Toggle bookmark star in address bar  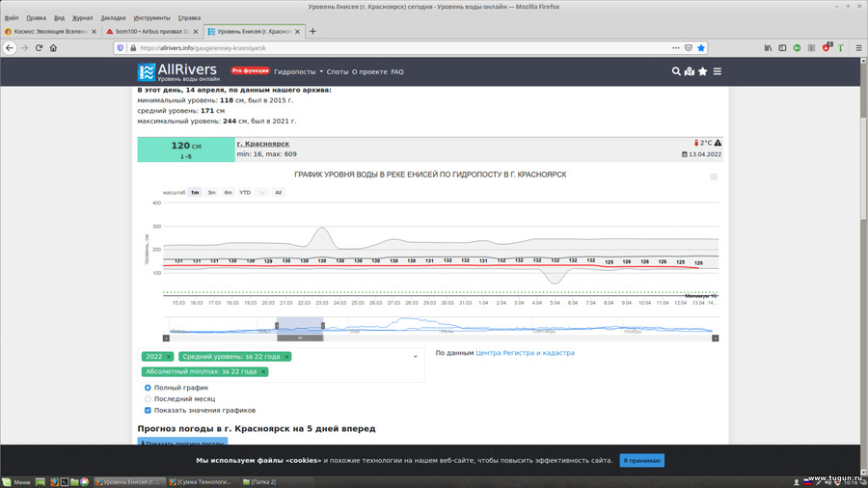tap(701, 48)
